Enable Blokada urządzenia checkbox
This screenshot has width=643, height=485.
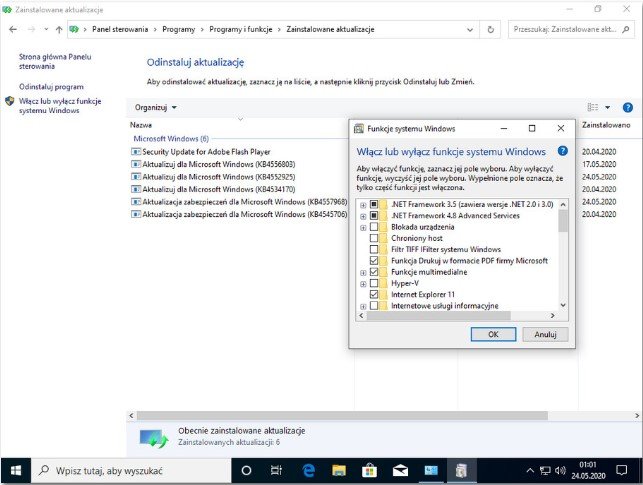point(374,227)
